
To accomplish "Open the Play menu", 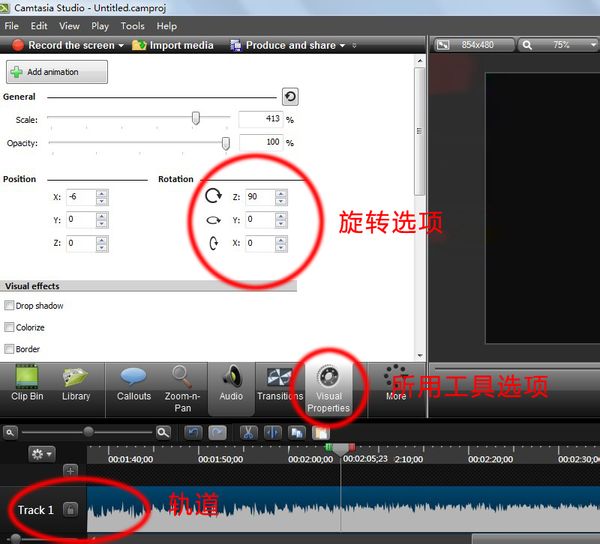I will click(x=100, y=26).
